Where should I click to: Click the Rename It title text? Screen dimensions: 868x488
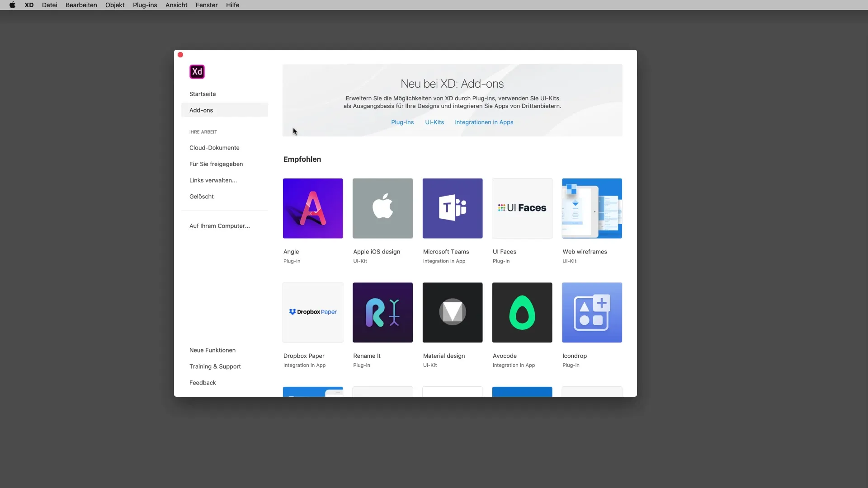point(367,356)
